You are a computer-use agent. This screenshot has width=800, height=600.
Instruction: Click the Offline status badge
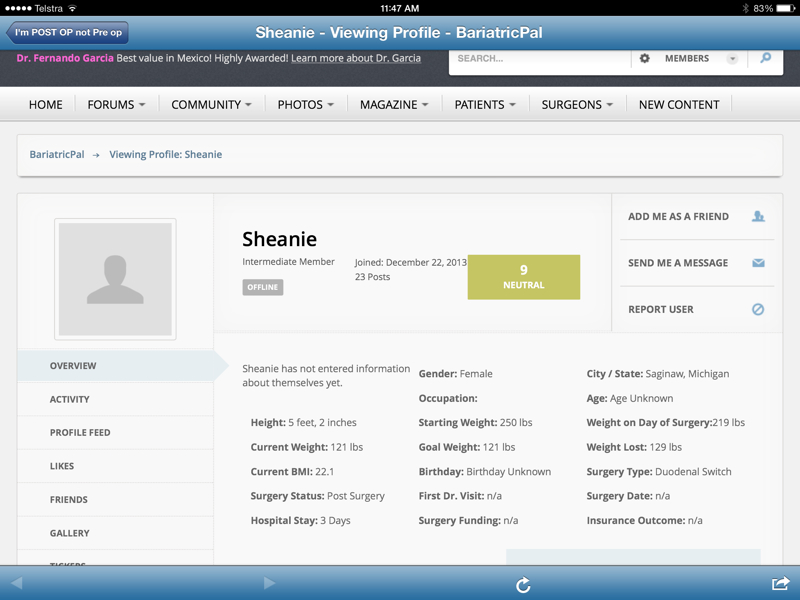coord(262,287)
